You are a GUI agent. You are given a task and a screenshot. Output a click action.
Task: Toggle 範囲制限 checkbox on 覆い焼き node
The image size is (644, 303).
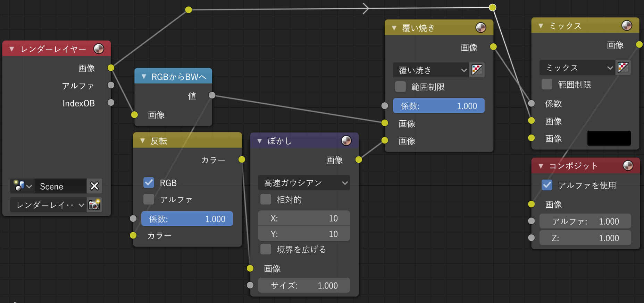(400, 86)
